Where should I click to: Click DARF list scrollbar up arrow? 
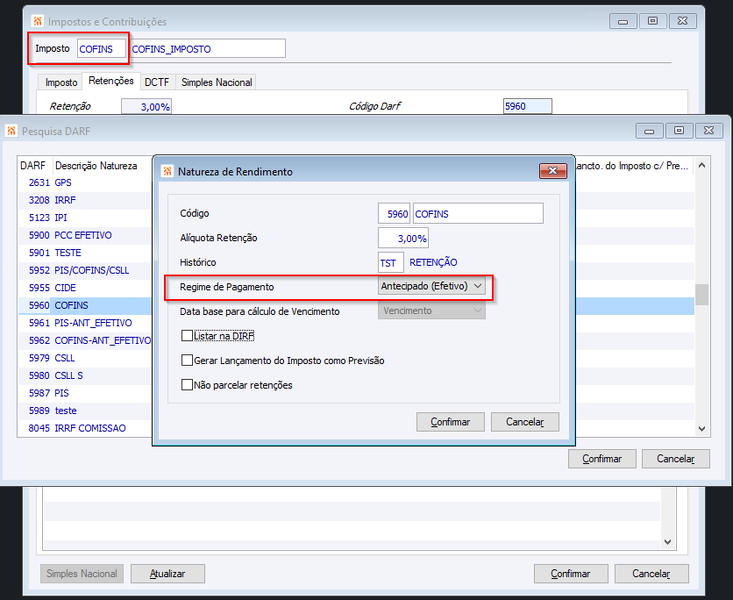[702, 165]
